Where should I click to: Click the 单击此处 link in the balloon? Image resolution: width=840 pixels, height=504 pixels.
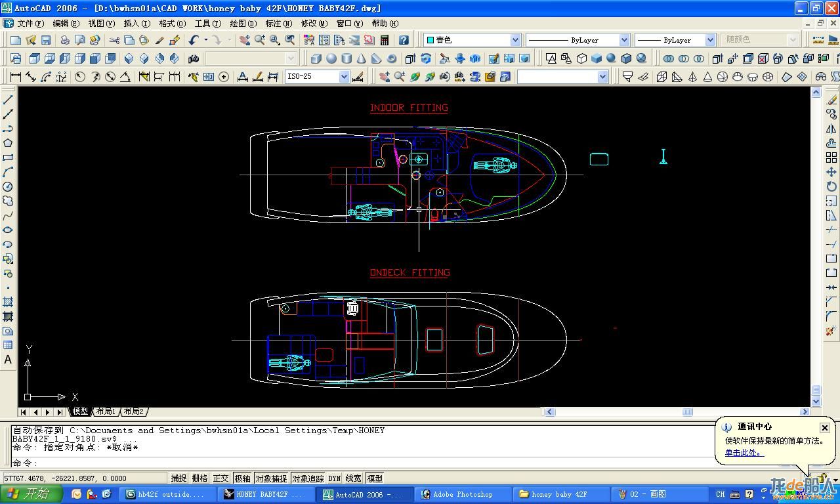point(744,453)
